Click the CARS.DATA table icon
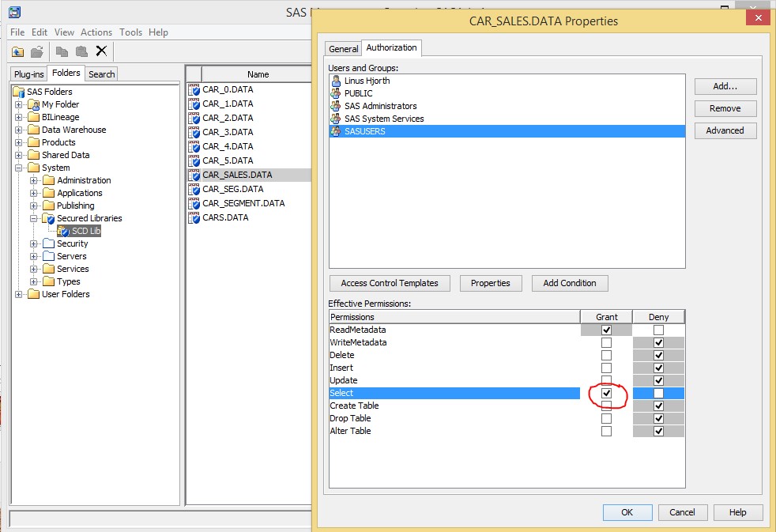776x532 pixels. [x=194, y=217]
